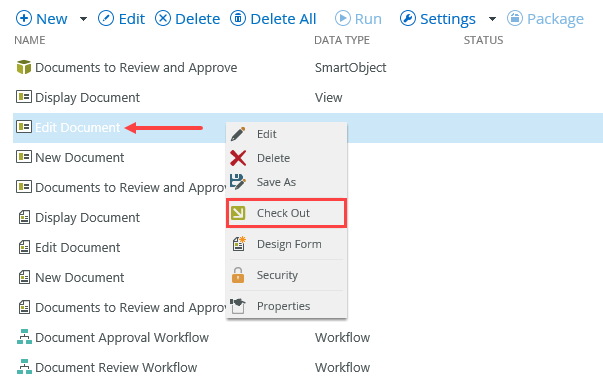
Task: Select the Display Document form name
Action: tap(87, 217)
